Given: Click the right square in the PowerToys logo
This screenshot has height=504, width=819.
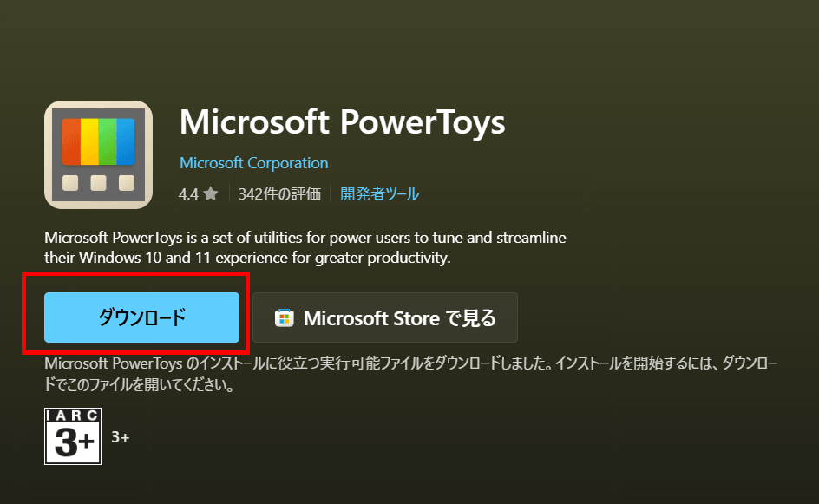Looking at the screenshot, I should coord(126,182).
